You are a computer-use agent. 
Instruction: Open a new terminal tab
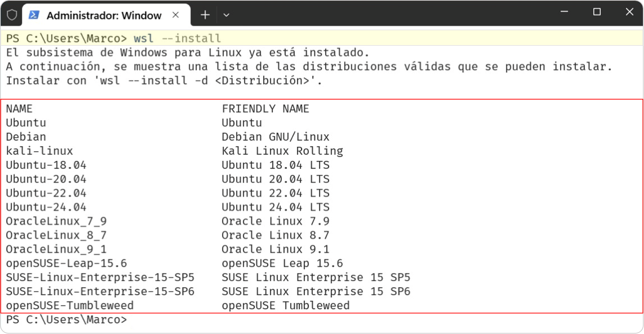pyautogui.click(x=205, y=15)
